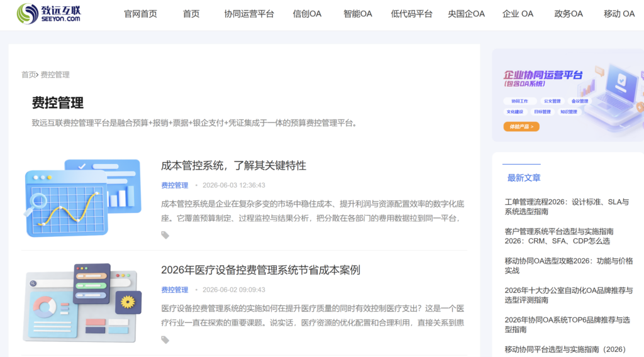This screenshot has width=644, height=357.
Task: Open sidebar article 2026年十大办公室自动化OA品牌推荐
Action: [x=569, y=295]
